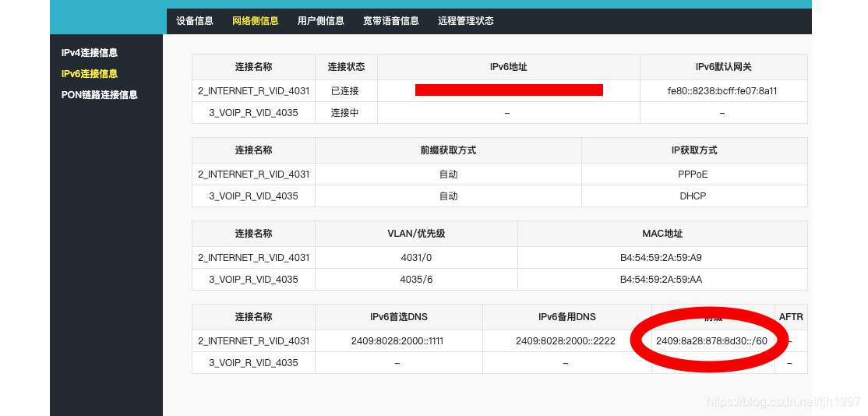Click 2_INTERNET_R_VID_4031 in the IPv6地址 table
This screenshot has width=868, height=416.
pyautogui.click(x=253, y=90)
